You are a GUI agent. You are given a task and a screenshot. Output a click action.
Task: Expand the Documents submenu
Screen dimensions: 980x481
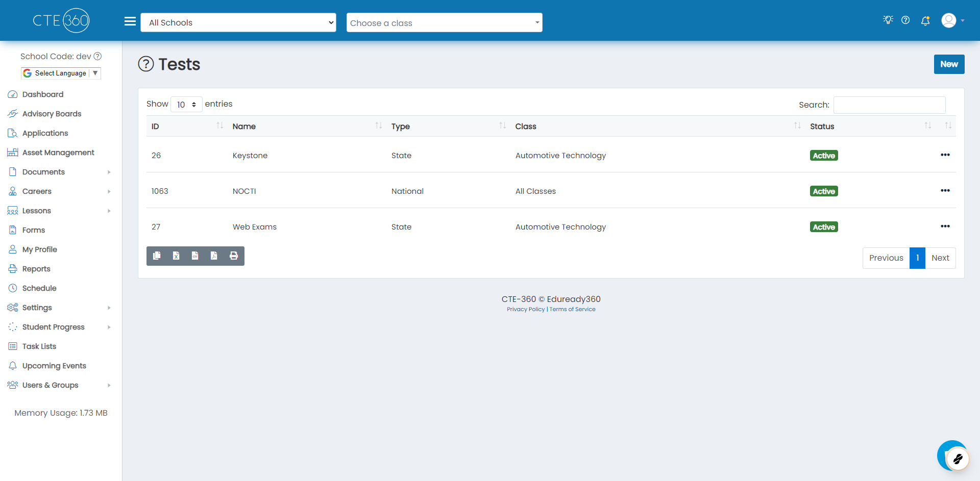60,172
